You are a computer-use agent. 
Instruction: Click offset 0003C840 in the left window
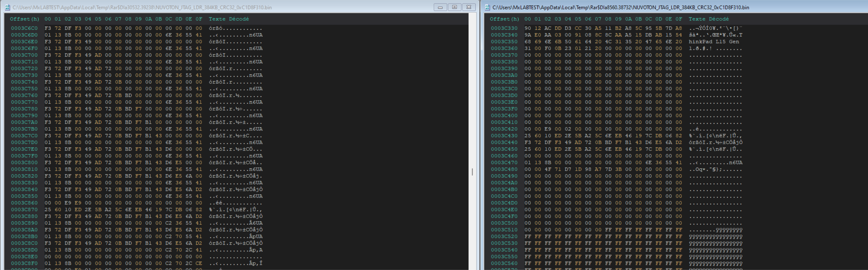[24, 189]
